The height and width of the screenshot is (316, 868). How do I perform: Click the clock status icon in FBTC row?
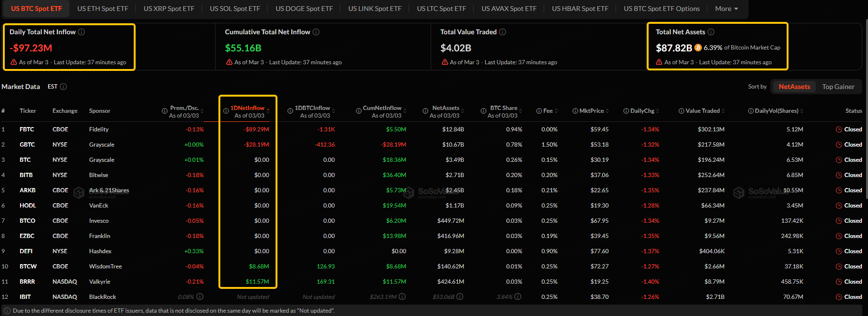[x=839, y=129]
